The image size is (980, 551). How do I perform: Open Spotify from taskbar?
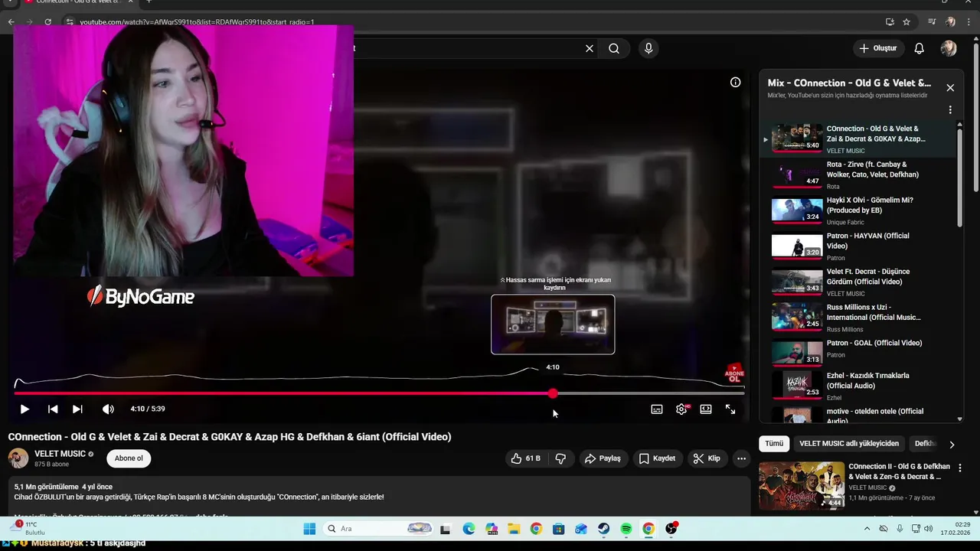626,529
